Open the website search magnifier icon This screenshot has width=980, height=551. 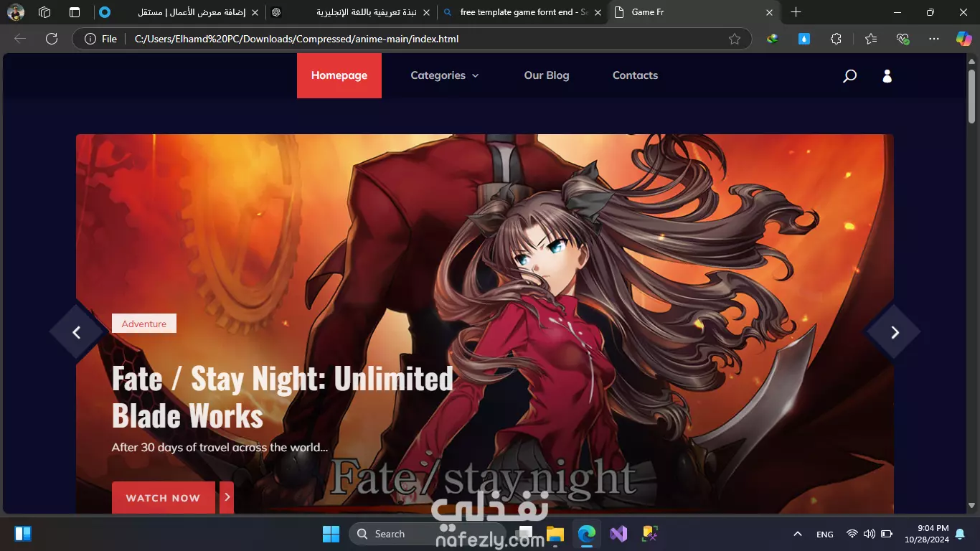[849, 75]
